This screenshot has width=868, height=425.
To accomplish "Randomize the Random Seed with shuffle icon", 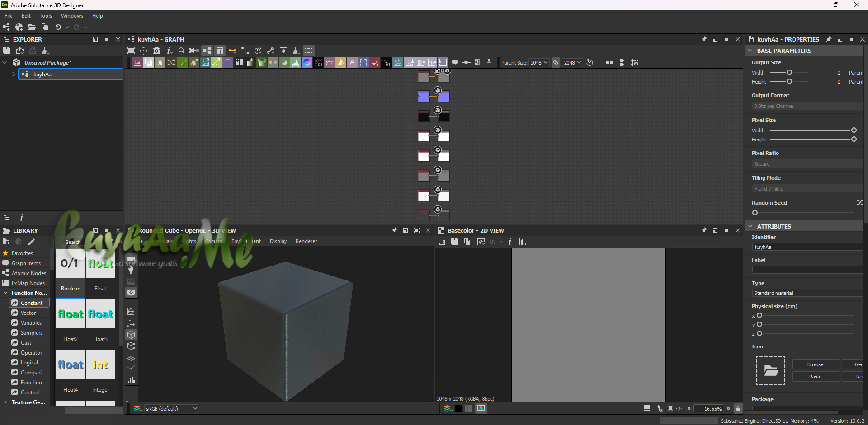I will coord(860,203).
